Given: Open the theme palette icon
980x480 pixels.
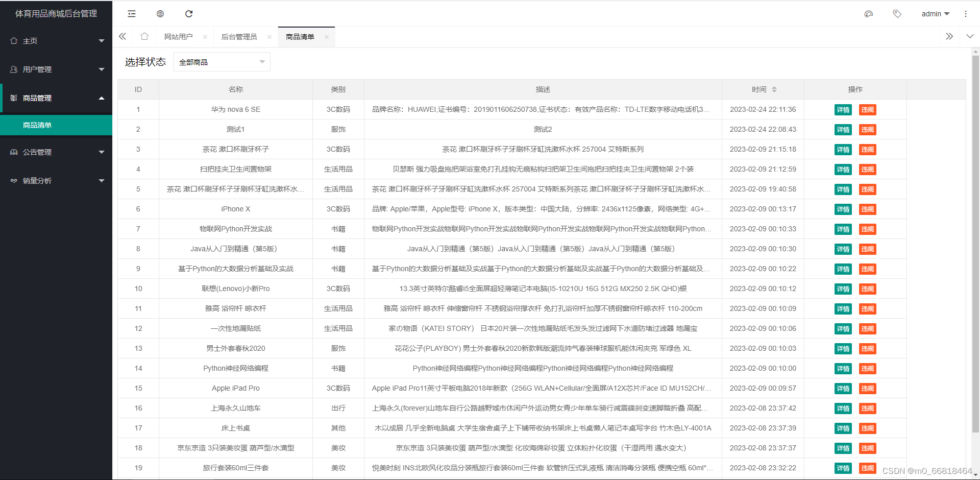Looking at the screenshot, I should (x=869, y=14).
